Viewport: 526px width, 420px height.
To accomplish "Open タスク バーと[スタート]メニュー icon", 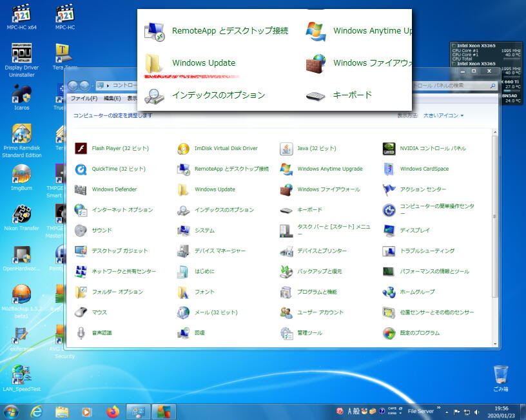I will (x=286, y=230).
